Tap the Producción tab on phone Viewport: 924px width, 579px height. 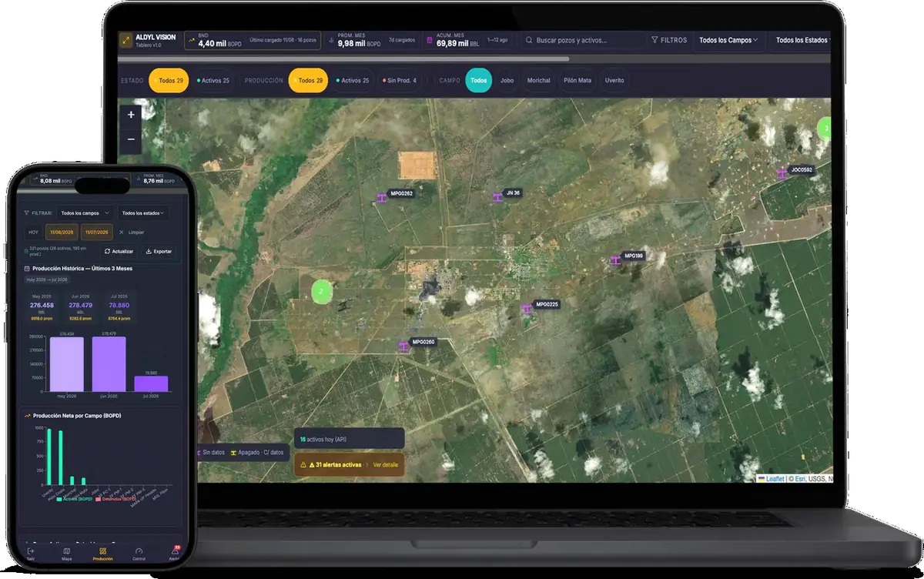[102, 554]
